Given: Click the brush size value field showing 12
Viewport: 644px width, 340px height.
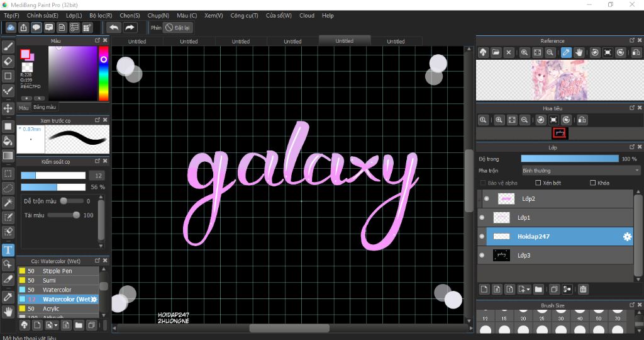Looking at the screenshot, I should click(97, 176).
